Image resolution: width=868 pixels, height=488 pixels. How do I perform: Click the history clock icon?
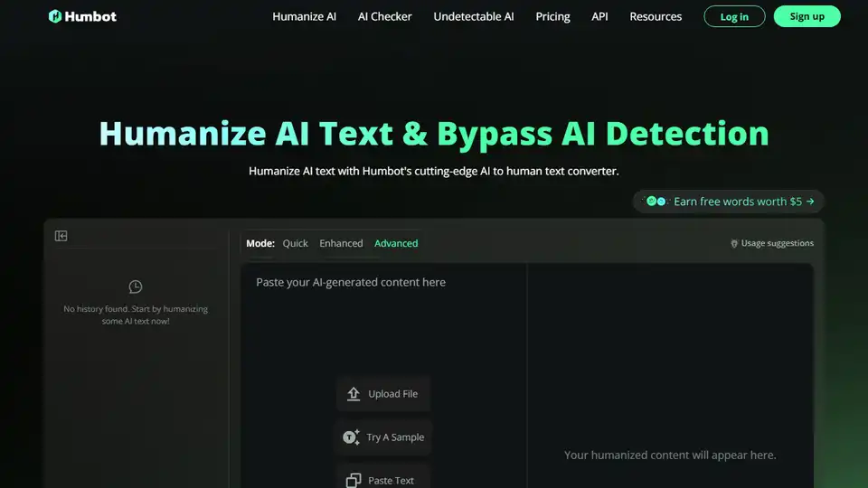tap(136, 286)
